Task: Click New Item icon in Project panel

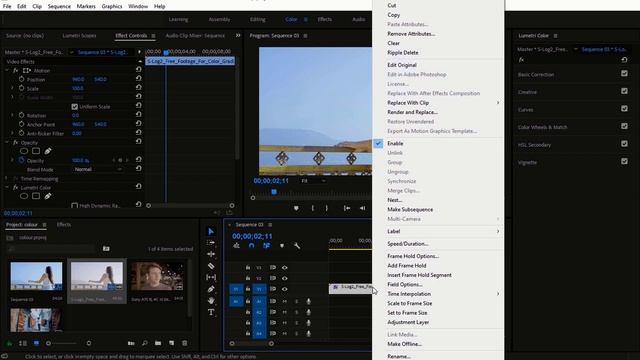Action: pos(171,343)
